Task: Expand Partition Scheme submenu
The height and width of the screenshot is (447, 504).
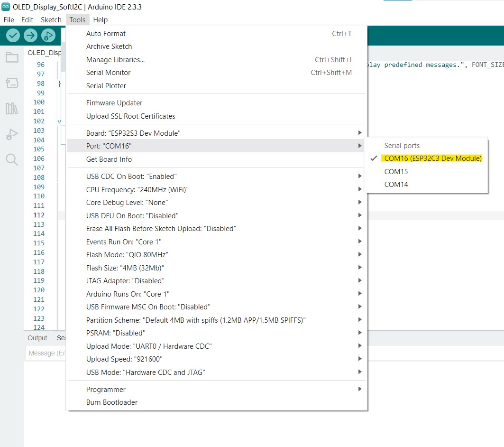Action: (217, 320)
